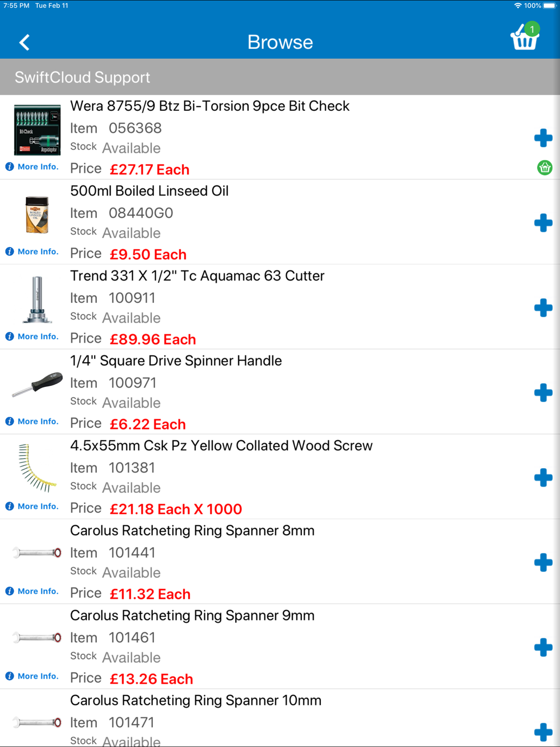Add Collated Wood Screw with plus icon

543,478
